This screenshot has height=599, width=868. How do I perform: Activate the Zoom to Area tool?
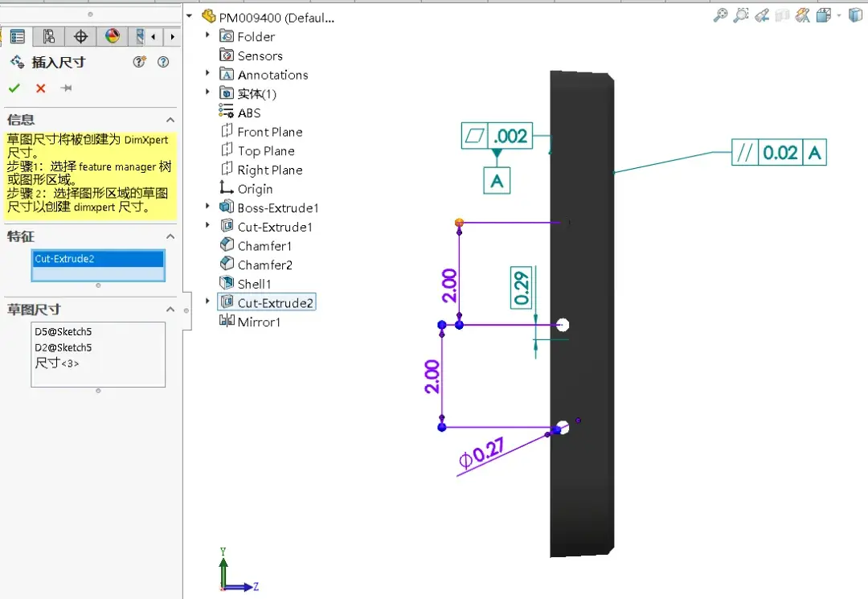(740, 15)
